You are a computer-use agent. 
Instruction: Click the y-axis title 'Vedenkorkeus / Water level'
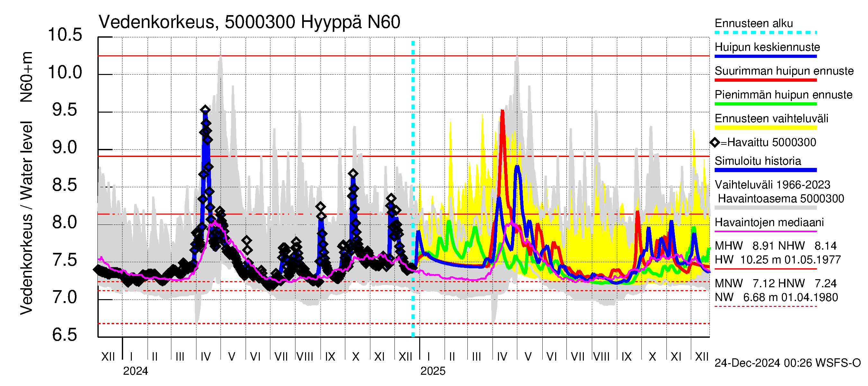pyautogui.click(x=26, y=218)
